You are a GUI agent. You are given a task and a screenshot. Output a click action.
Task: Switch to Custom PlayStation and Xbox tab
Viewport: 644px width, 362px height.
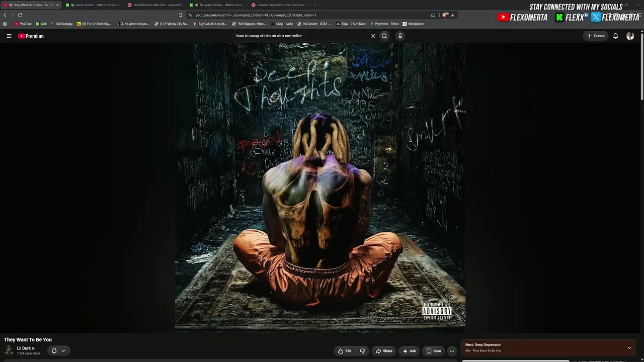(279, 5)
